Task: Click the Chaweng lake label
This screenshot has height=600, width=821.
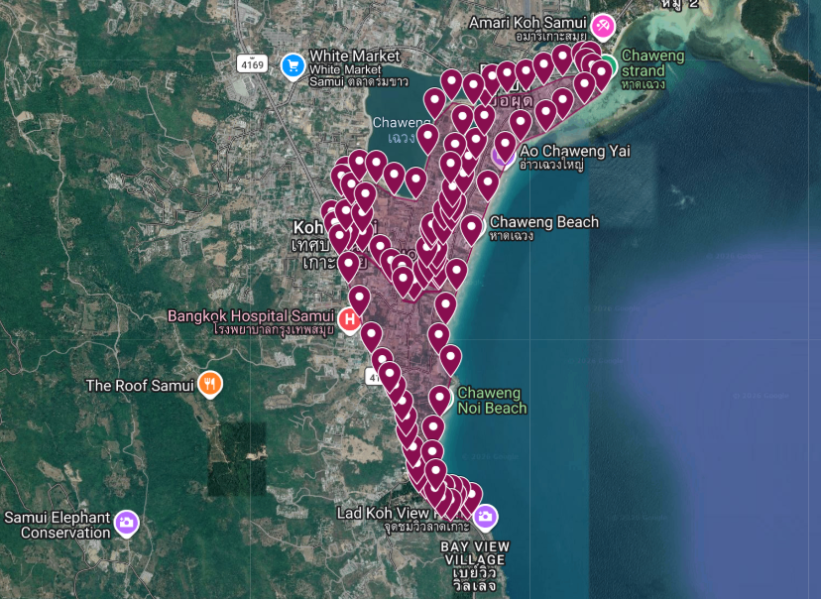Action: (401, 123)
